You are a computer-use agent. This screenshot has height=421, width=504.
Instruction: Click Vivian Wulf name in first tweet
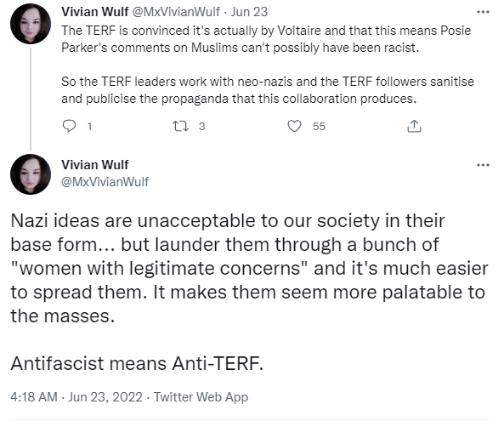95,12
